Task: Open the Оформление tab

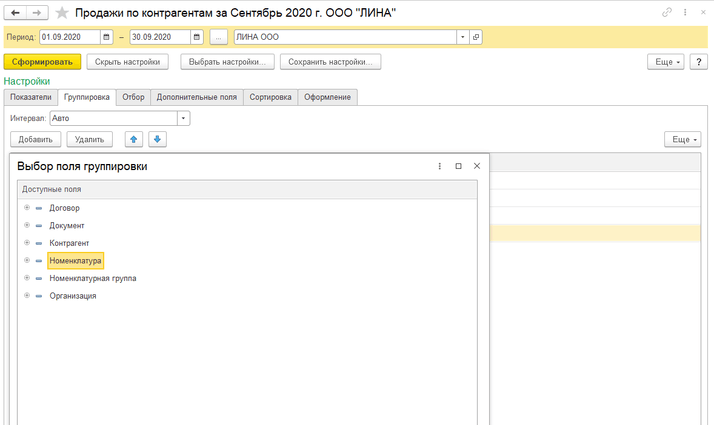Action: point(329,97)
